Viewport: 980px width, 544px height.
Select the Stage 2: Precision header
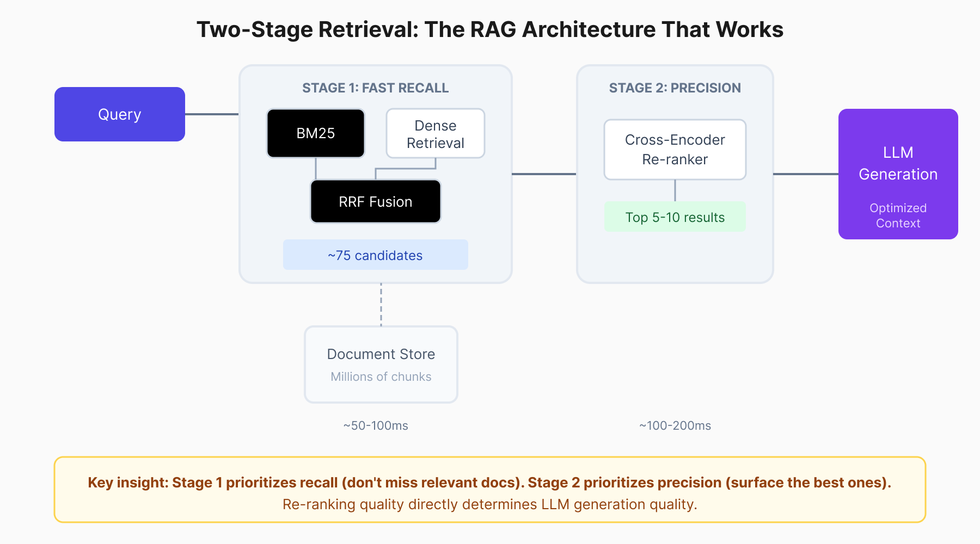click(675, 87)
